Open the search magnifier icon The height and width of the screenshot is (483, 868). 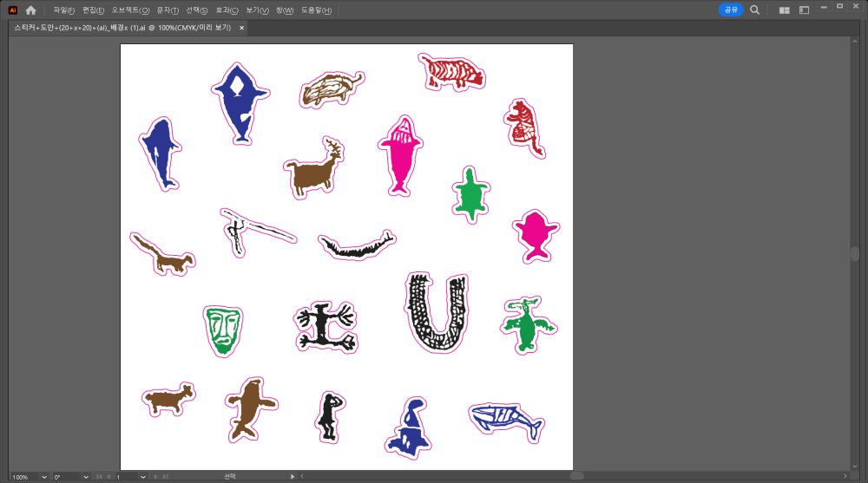(x=755, y=10)
